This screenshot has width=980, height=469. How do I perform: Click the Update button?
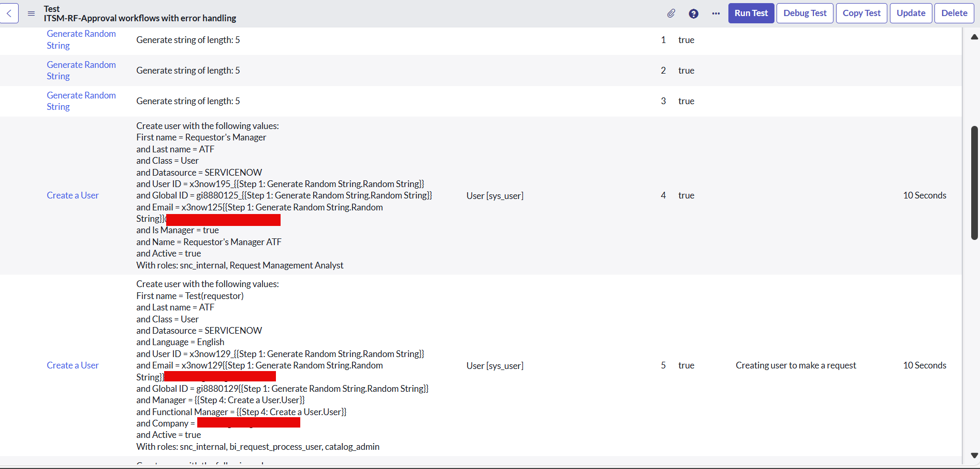(911, 13)
